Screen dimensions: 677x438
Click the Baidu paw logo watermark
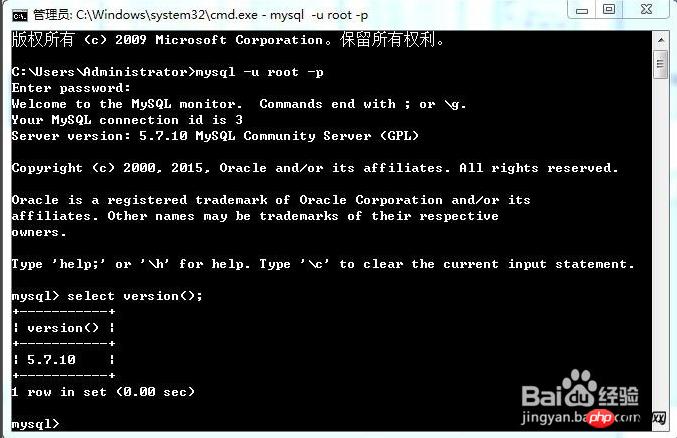point(577,388)
